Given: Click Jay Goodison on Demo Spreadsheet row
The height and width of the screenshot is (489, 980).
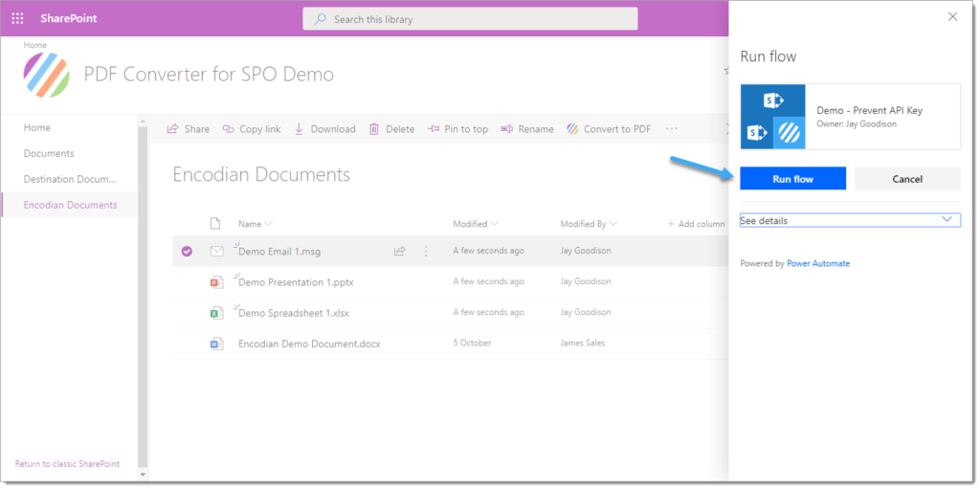Looking at the screenshot, I should pos(586,312).
